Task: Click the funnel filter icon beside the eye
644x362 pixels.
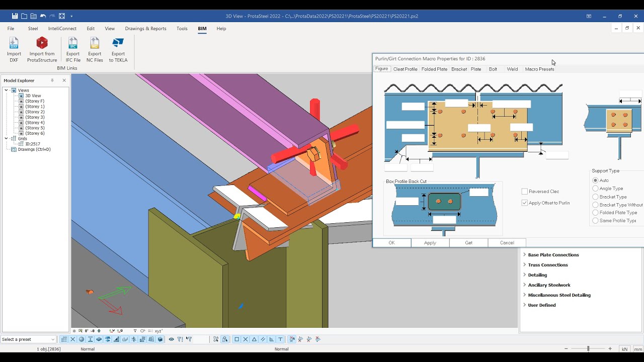Action: pos(180,339)
